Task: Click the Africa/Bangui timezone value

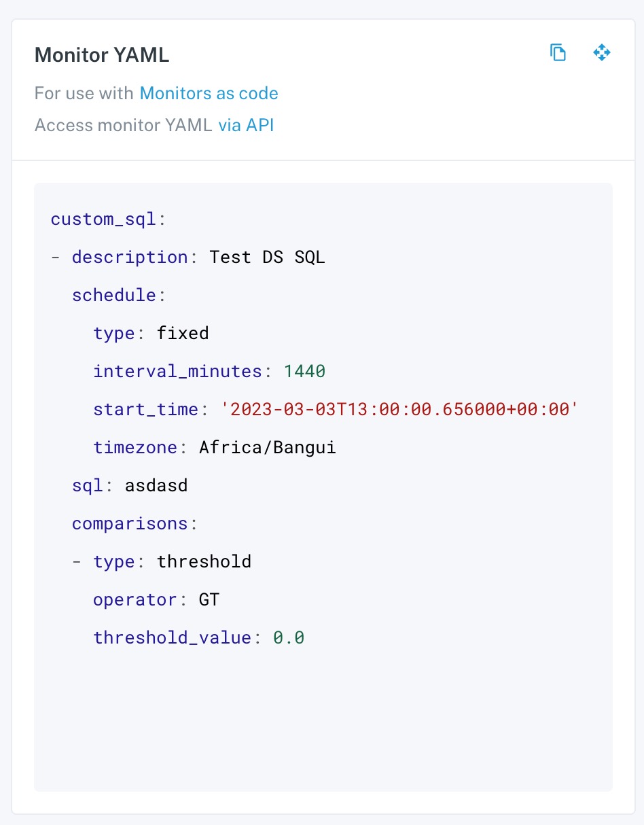Action: pyautogui.click(x=268, y=448)
